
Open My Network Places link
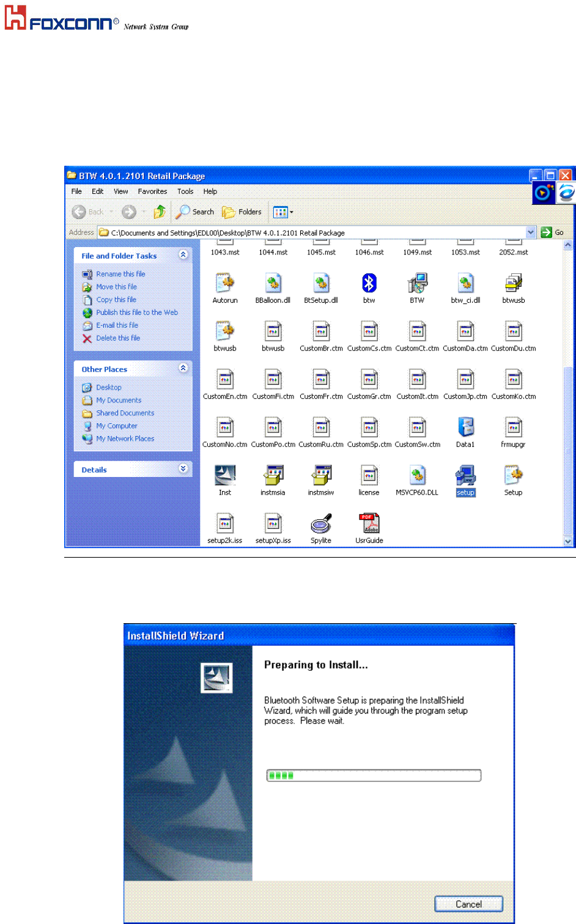(125, 439)
